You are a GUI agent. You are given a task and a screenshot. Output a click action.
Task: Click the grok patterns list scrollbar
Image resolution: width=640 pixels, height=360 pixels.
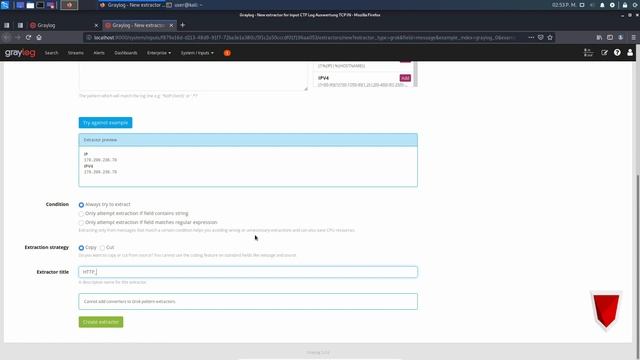415,74
